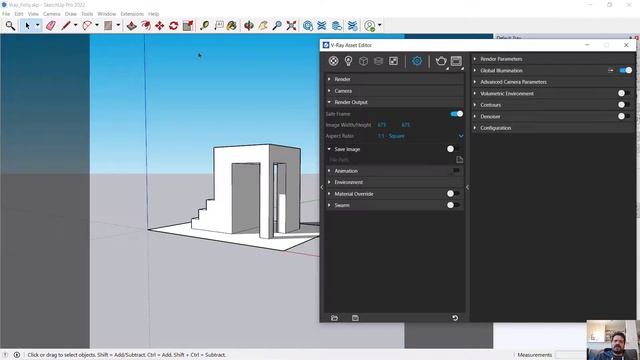Open the Shapes tool dropdown arrow

tap(118, 26)
